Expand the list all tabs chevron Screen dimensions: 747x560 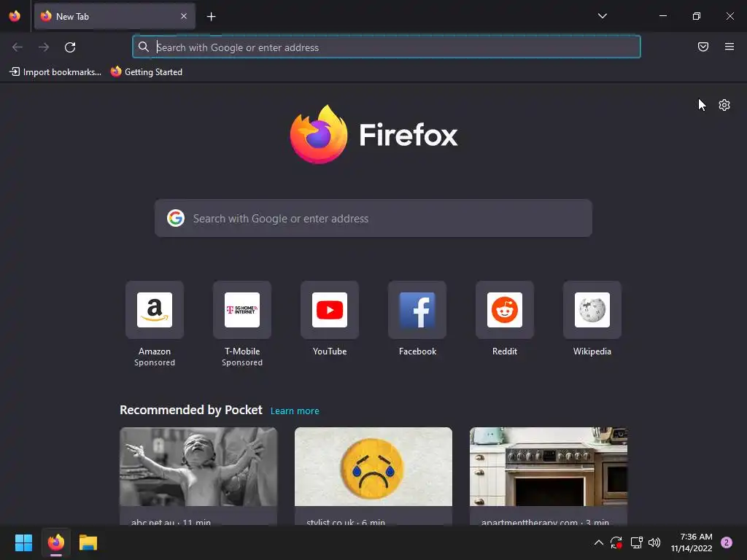tap(602, 16)
